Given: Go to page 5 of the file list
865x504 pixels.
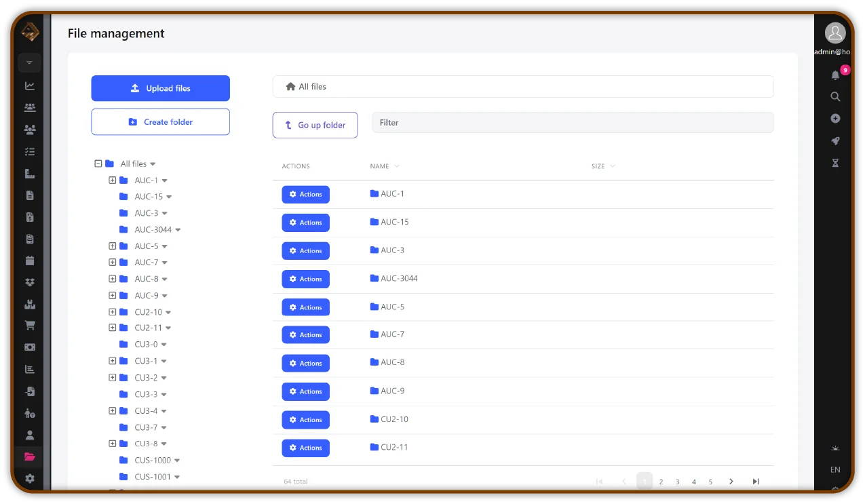Looking at the screenshot, I should tap(710, 482).
